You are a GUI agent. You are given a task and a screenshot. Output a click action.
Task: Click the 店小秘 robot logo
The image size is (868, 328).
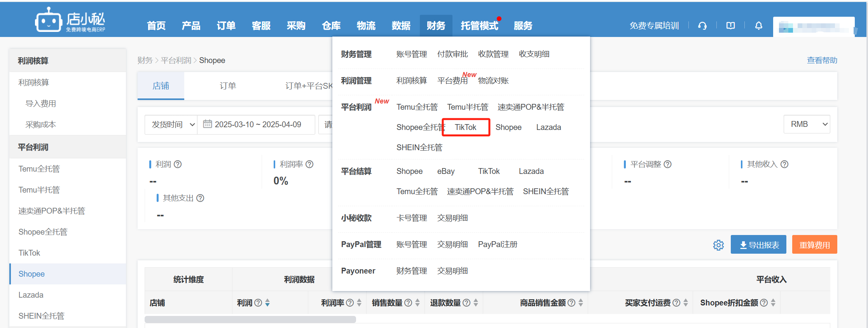point(70,20)
